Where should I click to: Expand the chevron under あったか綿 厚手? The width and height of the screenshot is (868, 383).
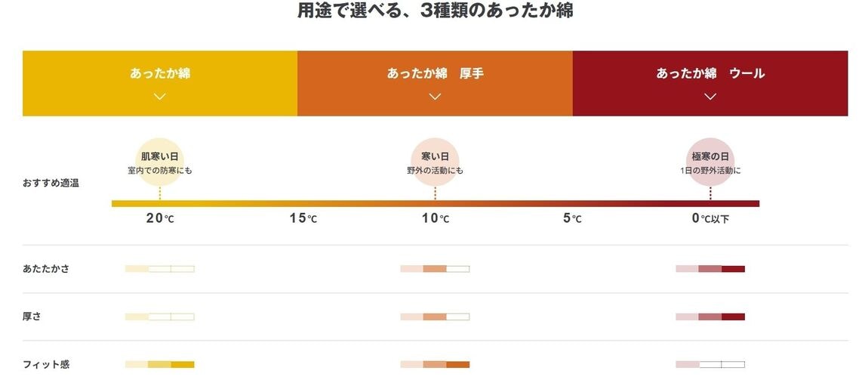[x=435, y=96]
